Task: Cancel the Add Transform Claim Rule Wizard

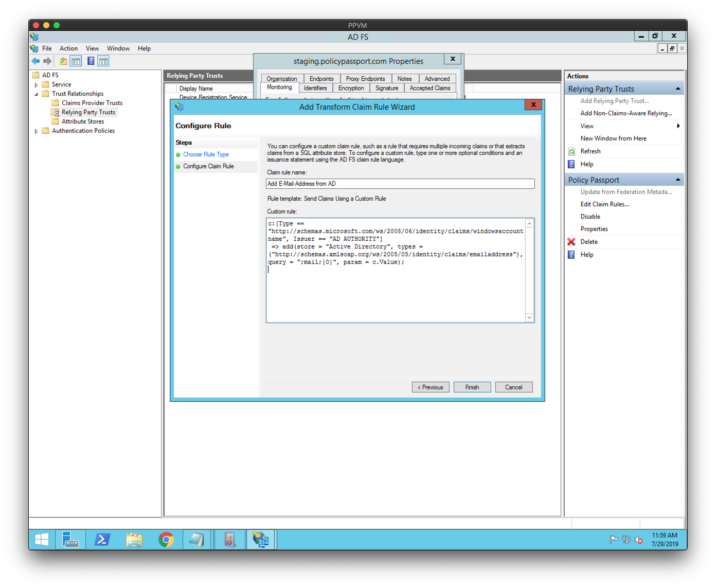Action: coord(514,387)
